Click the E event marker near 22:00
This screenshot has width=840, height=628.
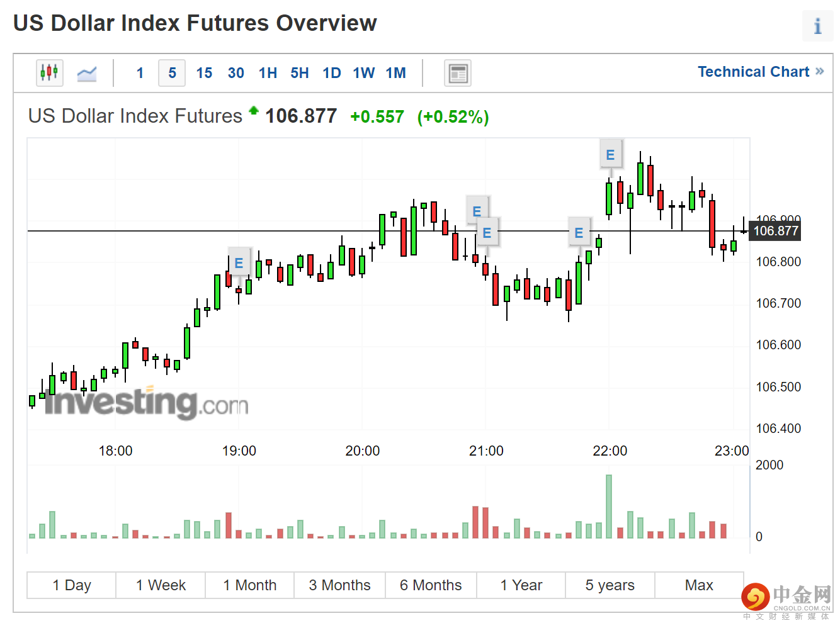(610, 155)
